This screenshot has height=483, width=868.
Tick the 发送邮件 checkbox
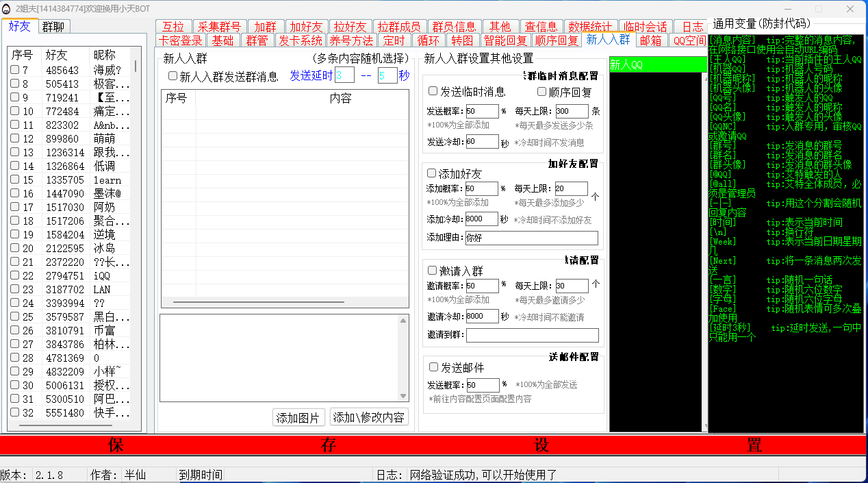tap(433, 367)
